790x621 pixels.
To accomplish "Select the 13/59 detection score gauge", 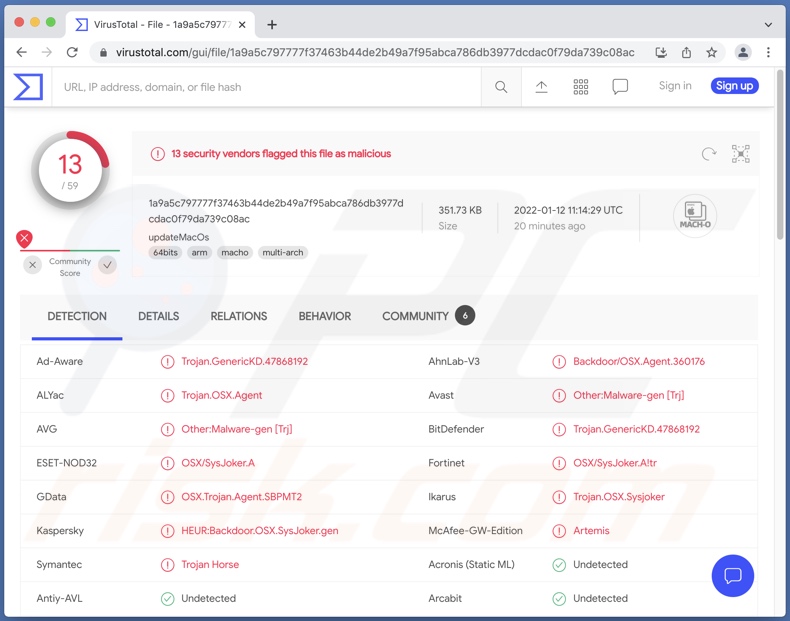I will coord(70,171).
